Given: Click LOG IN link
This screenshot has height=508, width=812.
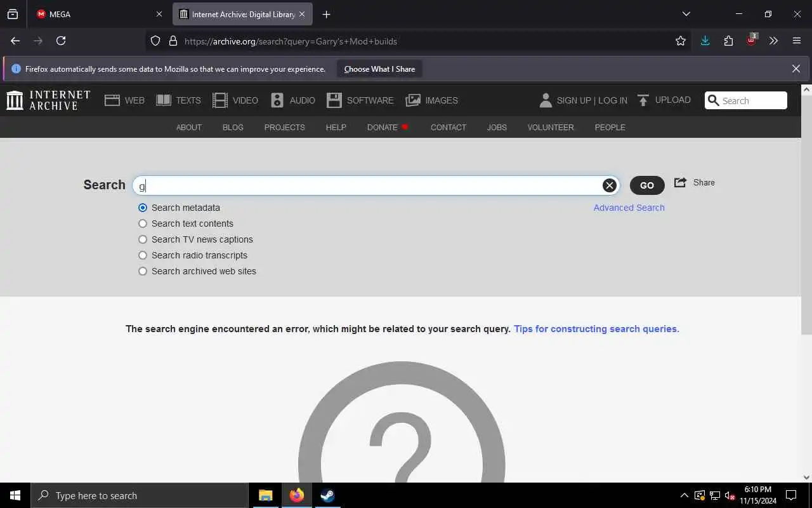Looking at the screenshot, I should click(x=613, y=100).
